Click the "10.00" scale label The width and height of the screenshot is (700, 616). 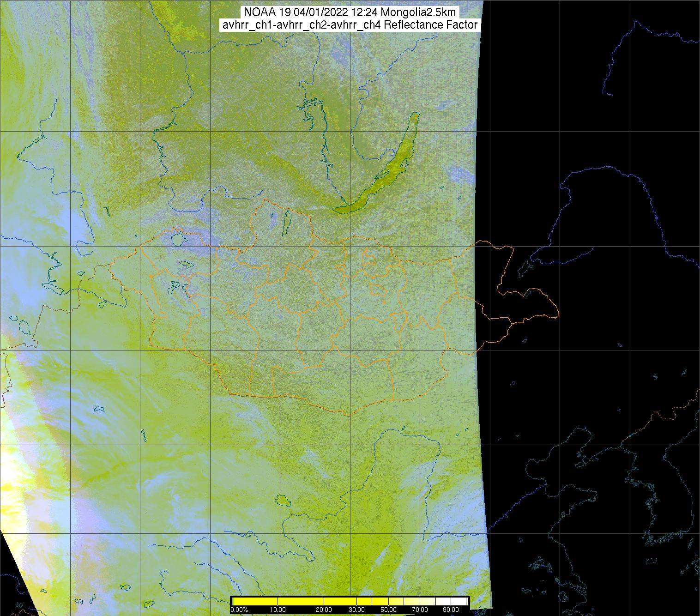[278, 610]
